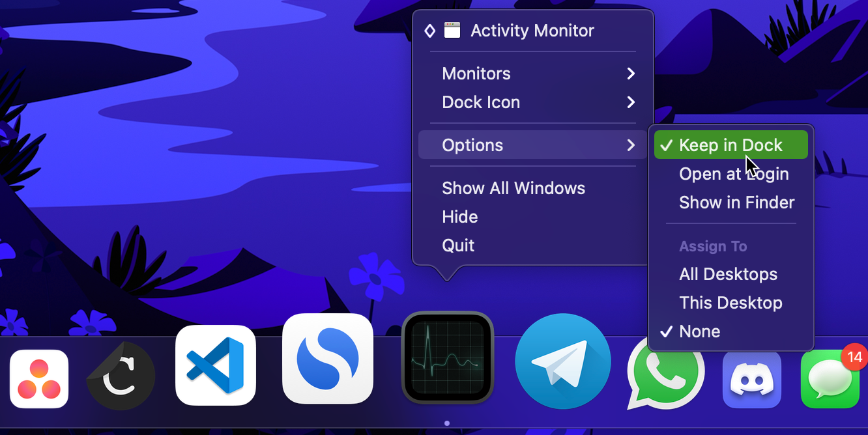Show Activity Monitor in Finder
Viewport: 868px width, 435px height.
point(736,202)
